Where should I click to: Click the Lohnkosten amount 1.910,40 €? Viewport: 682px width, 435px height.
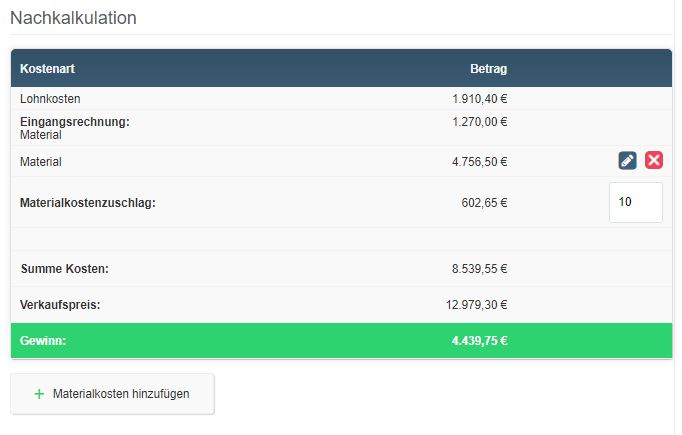tap(479, 99)
